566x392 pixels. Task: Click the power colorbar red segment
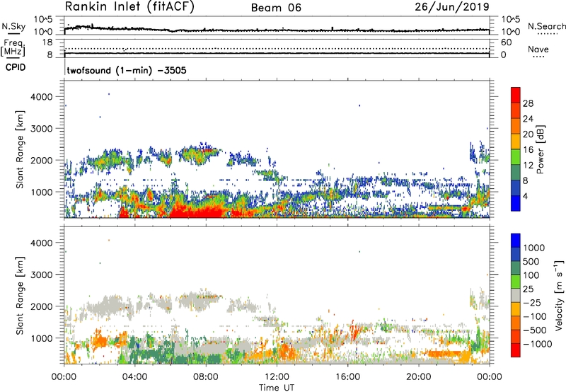[516, 96]
